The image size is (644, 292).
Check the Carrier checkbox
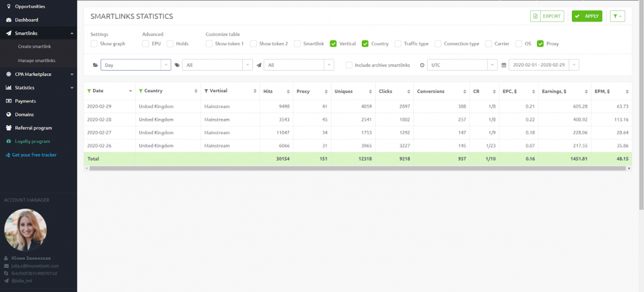pyautogui.click(x=488, y=44)
